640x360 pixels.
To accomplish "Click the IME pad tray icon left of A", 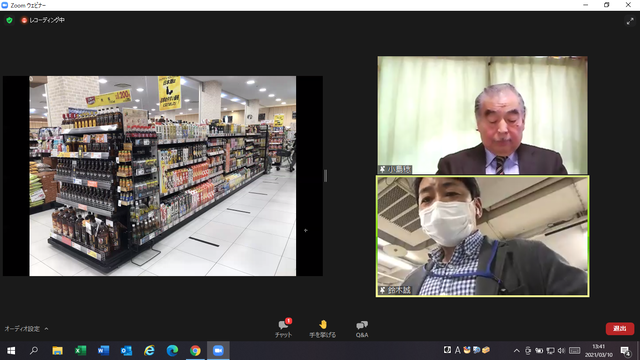I will 447,350.
